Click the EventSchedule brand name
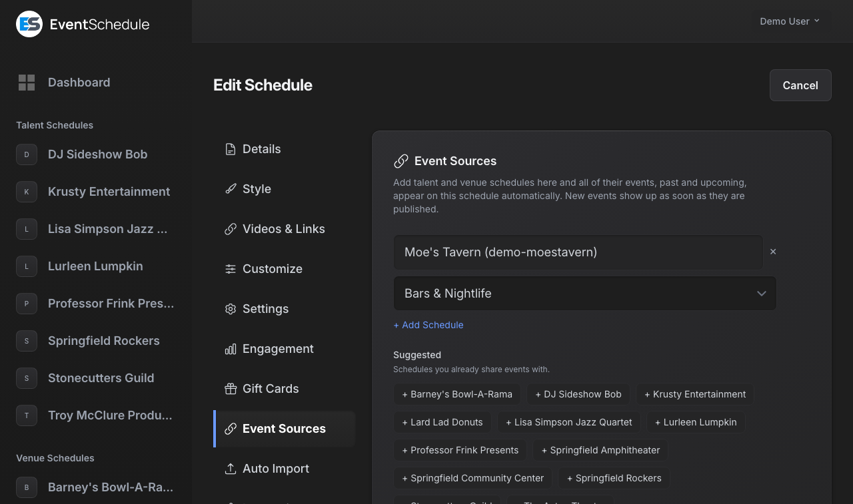 (100, 25)
